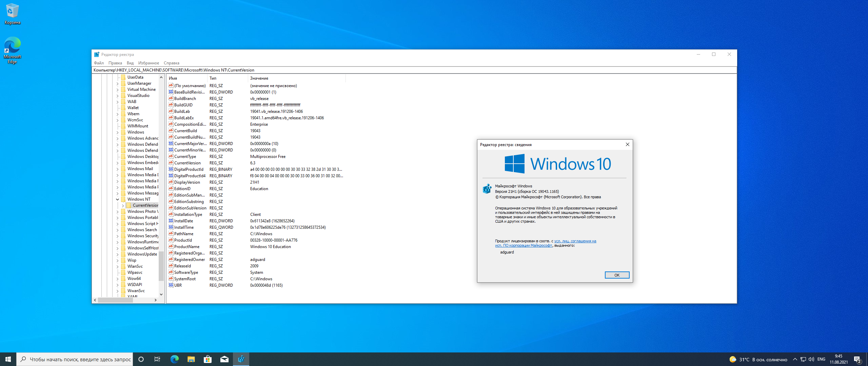Click OK in the about dialog
This screenshot has height=366, width=868.
click(x=617, y=275)
